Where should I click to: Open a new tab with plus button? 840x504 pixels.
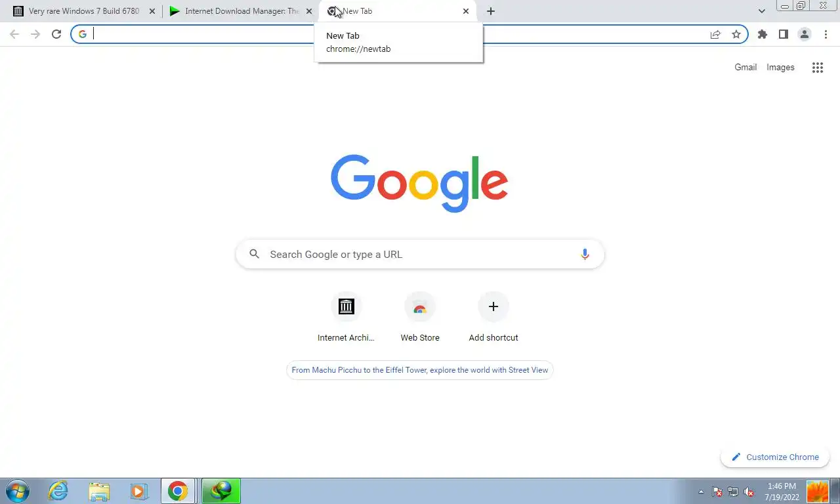point(491,11)
